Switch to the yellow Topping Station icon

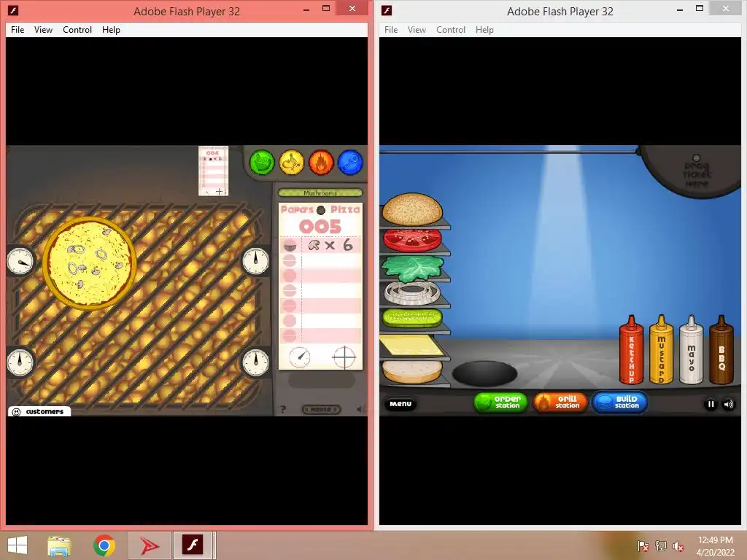click(x=292, y=163)
